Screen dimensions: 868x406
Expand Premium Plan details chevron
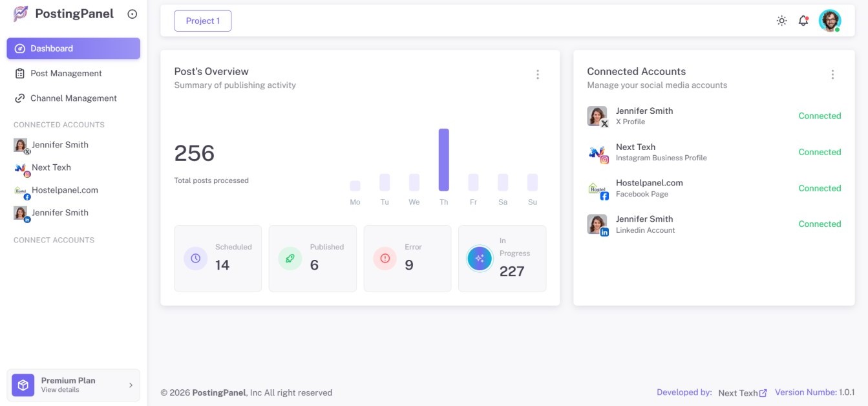click(x=131, y=385)
